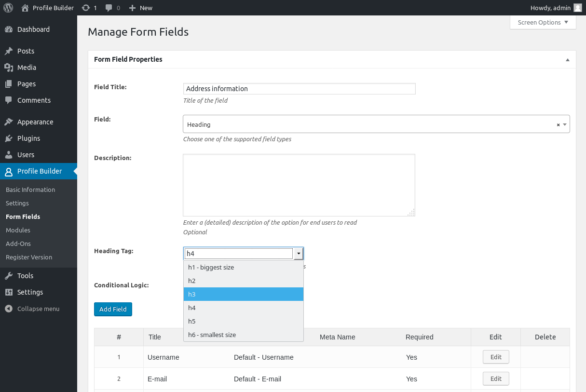Click the Appearance paintbrush icon
Screen dimensions: 586x392
tap(9, 122)
